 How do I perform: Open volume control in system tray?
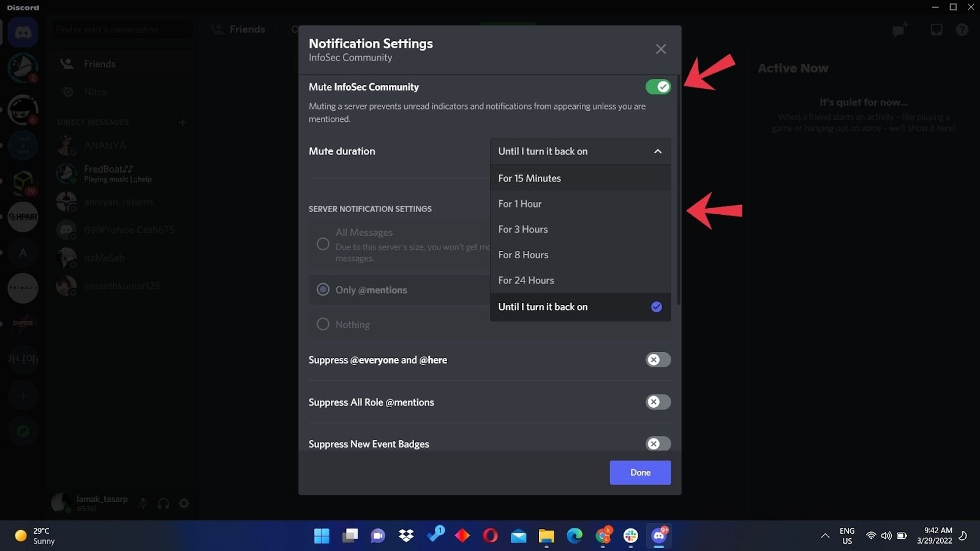tap(886, 536)
